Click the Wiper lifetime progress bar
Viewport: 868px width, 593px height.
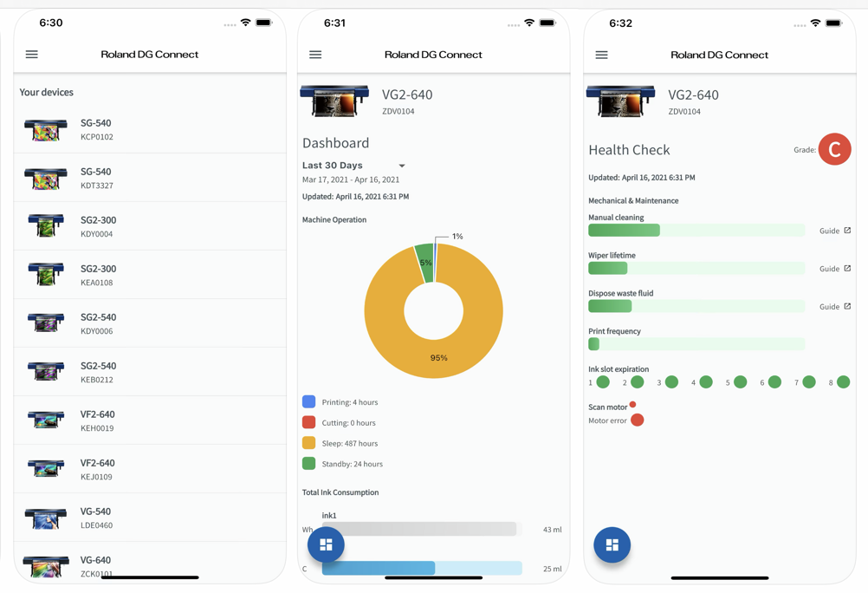point(696,268)
